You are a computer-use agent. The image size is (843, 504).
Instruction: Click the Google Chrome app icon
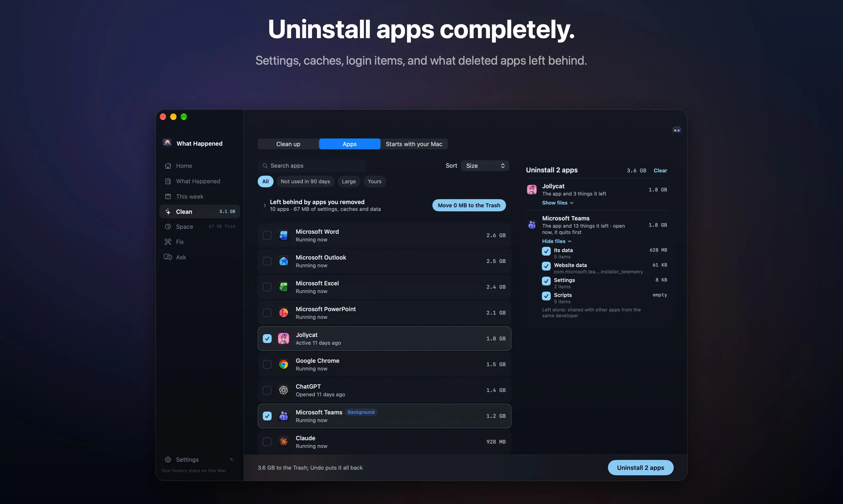pos(283,364)
